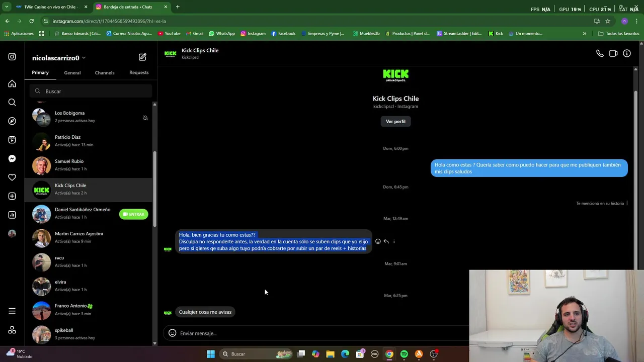Open the Los Bobigoma group chat

click(89, 117)
